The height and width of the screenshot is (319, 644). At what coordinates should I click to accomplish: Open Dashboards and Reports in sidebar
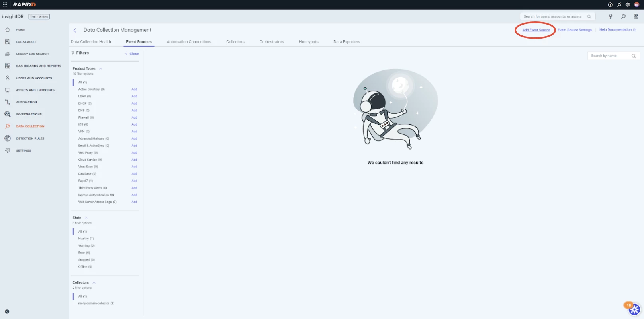point(39,66)
